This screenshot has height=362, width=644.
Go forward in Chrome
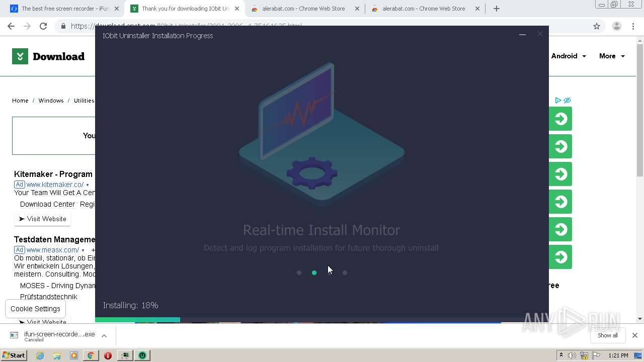click(27, 26)
